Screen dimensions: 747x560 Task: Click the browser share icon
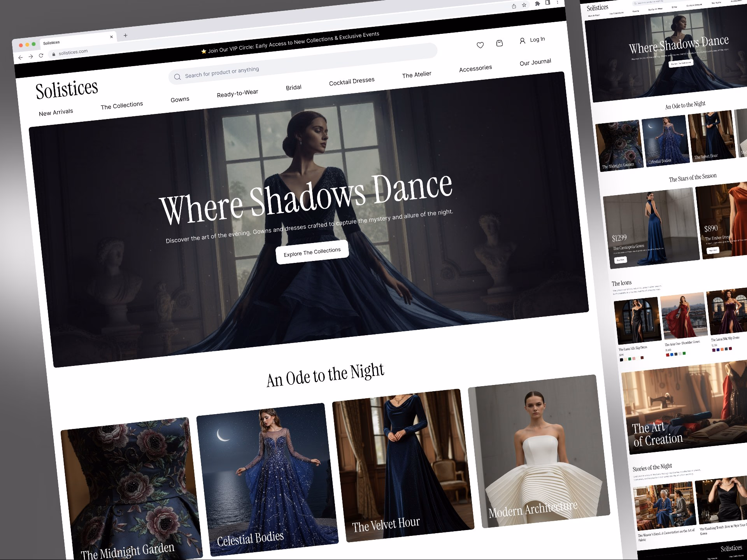[514, 6]
